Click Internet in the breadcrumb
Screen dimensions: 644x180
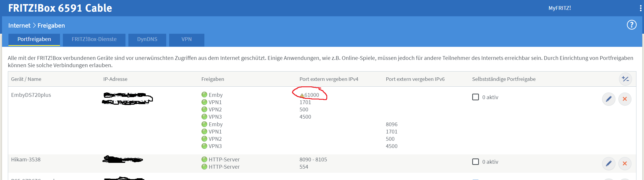(19, 25)
